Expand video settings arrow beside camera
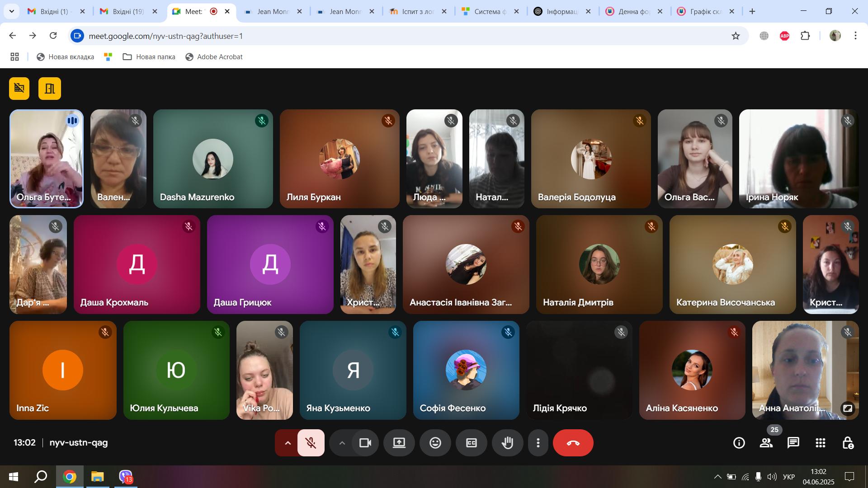868x488 pixels. coord(342,443)
